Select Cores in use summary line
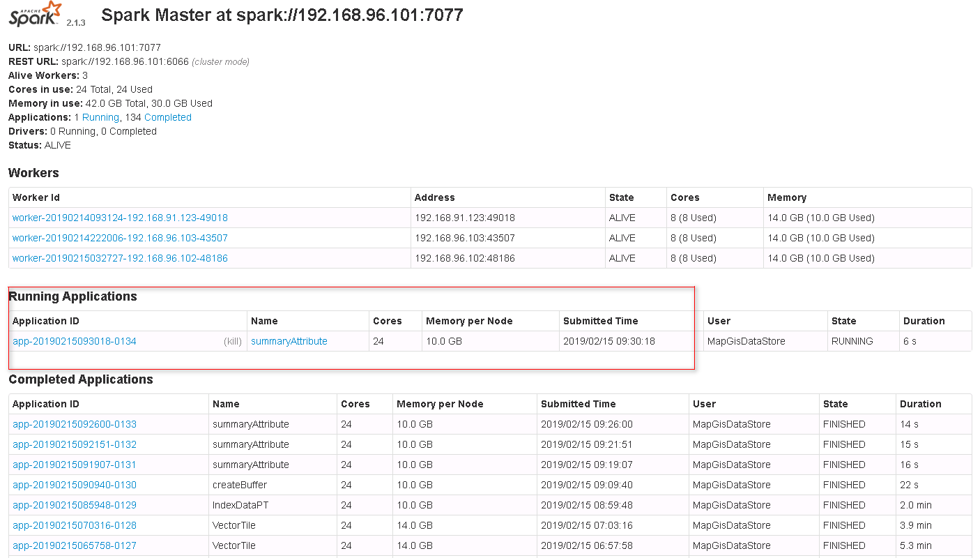Viewport: 980px width, 558px height. click(80, 89)
